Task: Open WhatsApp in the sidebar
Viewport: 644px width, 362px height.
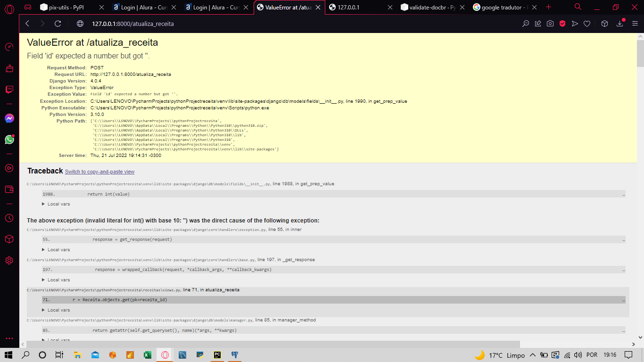Action: tap(9, 140)
